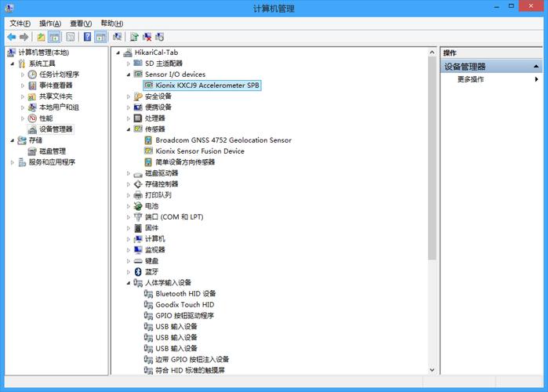Open the 帮助(H) menu
The width and height of the screenshot is (548, 392).
click(112, 24)
